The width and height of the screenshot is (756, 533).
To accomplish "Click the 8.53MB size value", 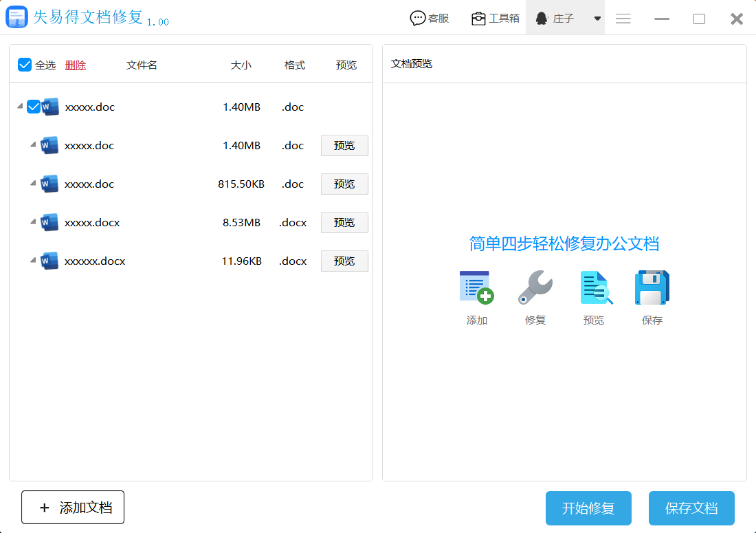I will tap(241, 222).
